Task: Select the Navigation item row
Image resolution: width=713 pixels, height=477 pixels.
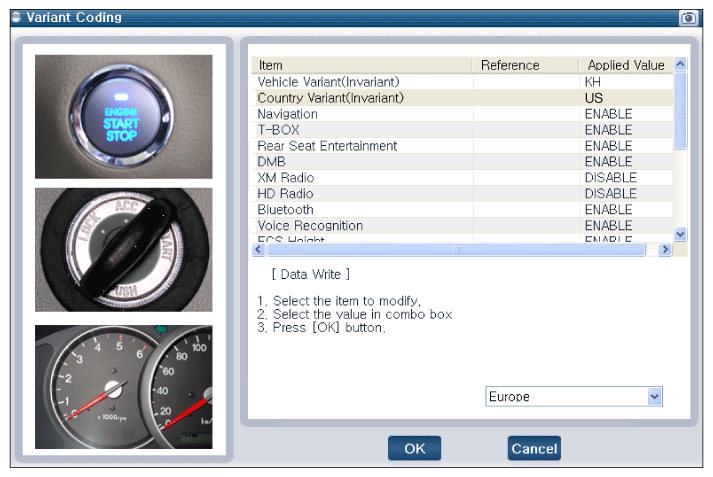Action: coord(462,114)
